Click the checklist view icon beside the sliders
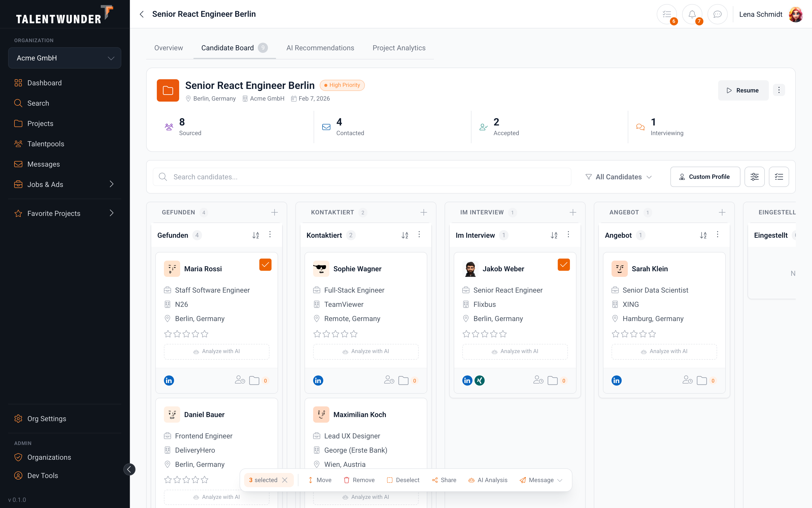Viewport: 812px width, 508px height. [x=779, y=177]
